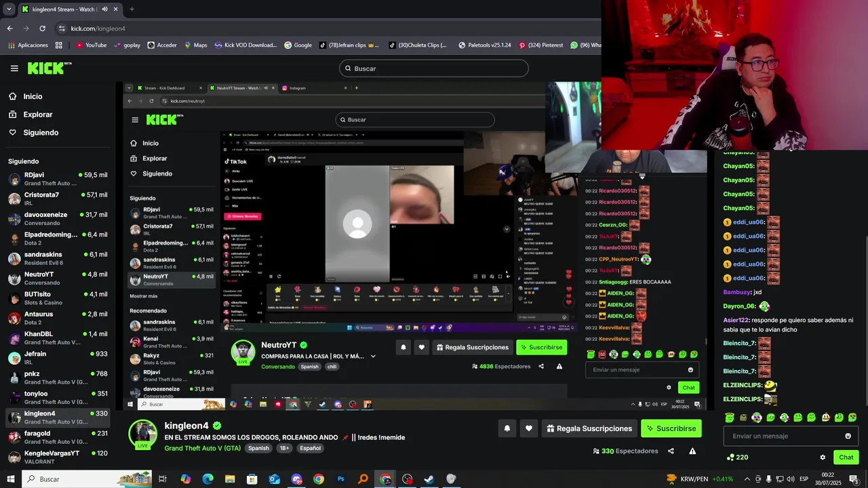View site information icon in address bar
This screenshot has width=868, height=488.
click(62, 28)
